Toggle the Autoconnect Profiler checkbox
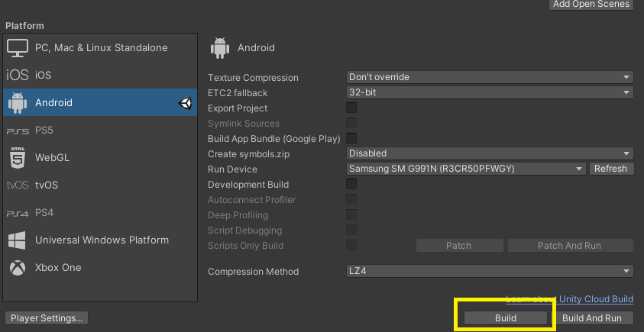The width and height of the screenshot is (644, 332). pos(351,199)
